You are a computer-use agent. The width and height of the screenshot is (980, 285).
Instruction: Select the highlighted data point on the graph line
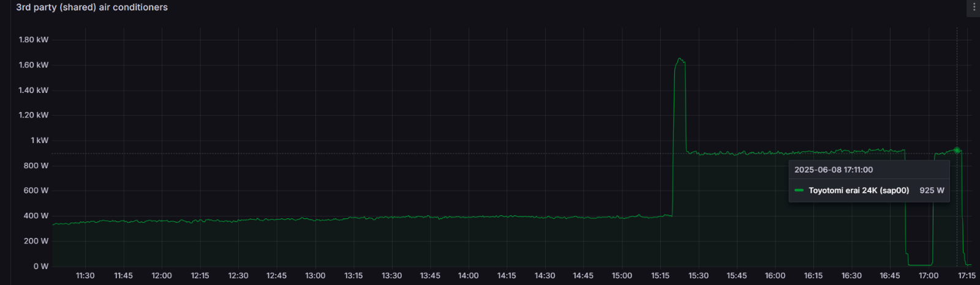point(957,150)
